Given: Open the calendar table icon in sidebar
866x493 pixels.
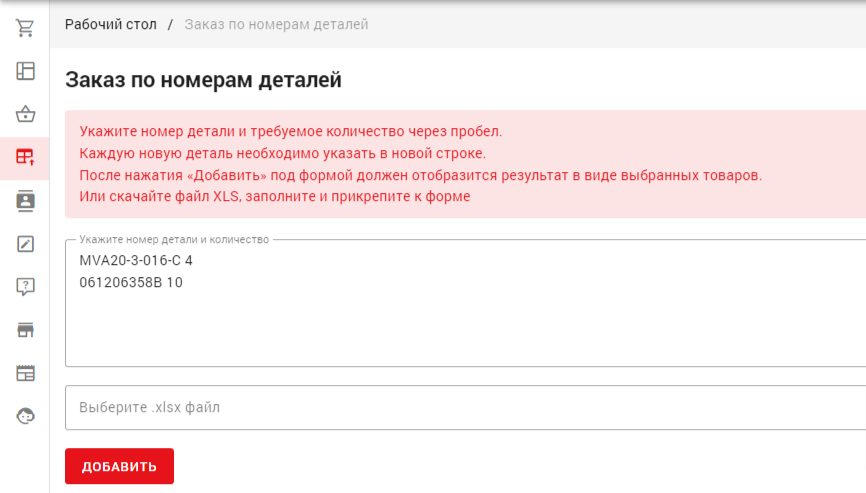Looking at the screenshot, I should [25, 373].
